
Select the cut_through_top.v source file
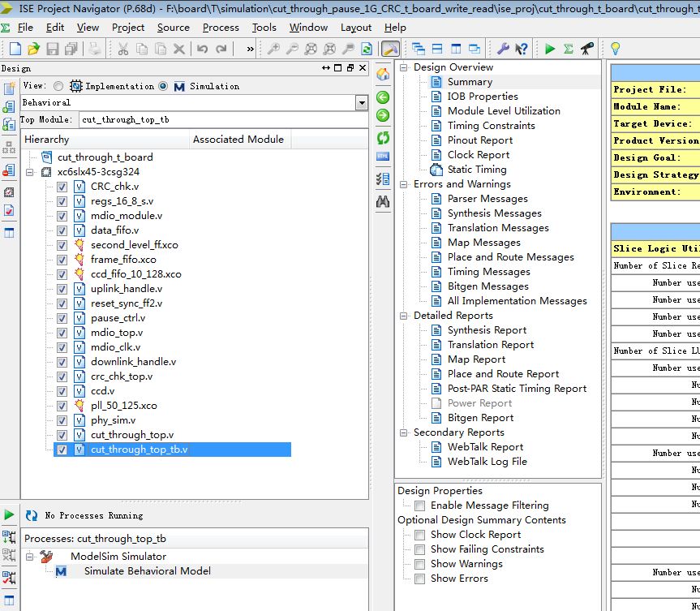click(132, 435)
